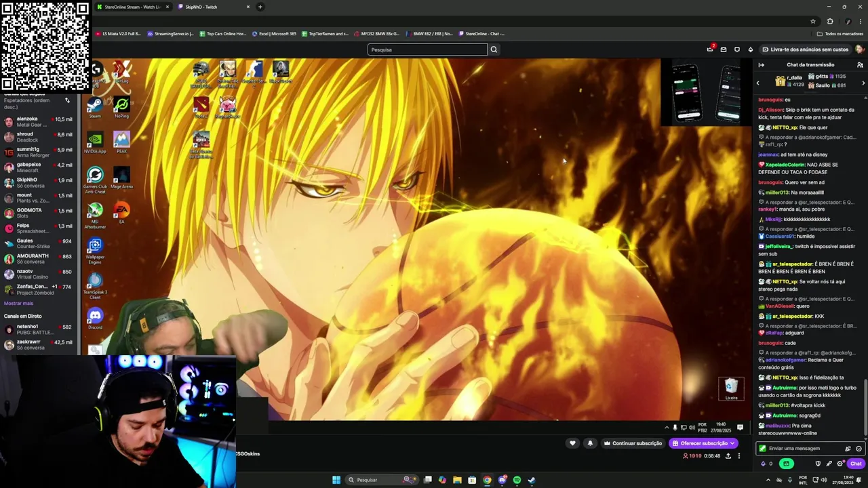Switch to SkipNhO - Twitch tab
Image resolution: width=868 pixels, height=488 pixels.
pos(213,7)
